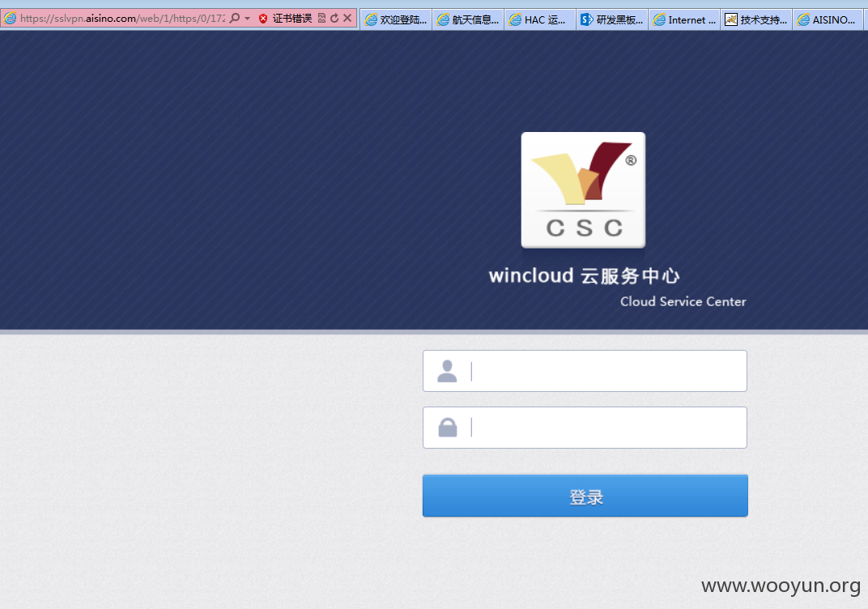Image resolution: width=868 pixels, height=609 pixels.
Task: Refresh the page with the reload icon
Action: 334,19
